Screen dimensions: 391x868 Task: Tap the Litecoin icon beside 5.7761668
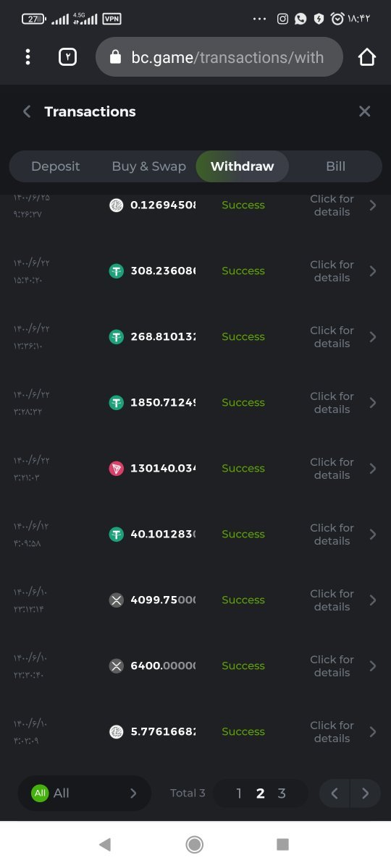pos(116,732)
